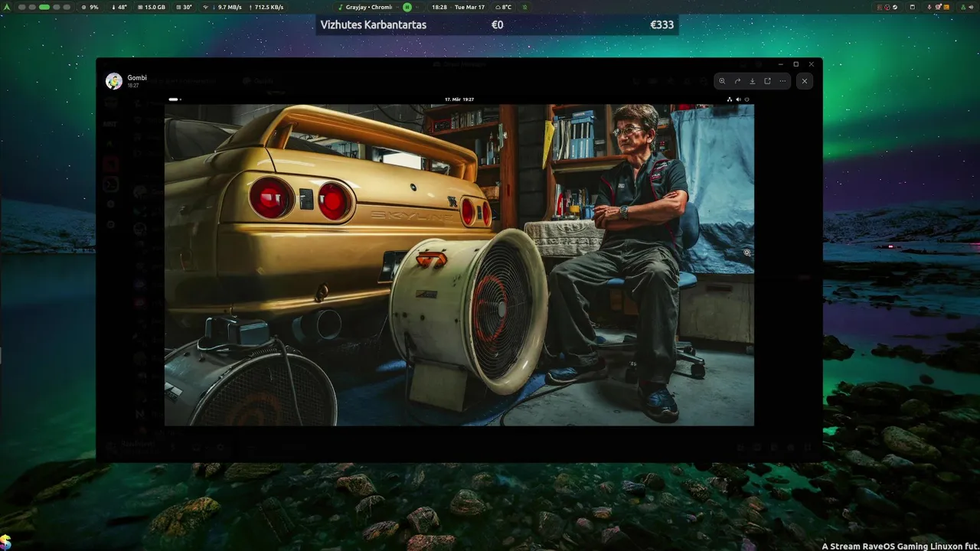The height and width of the screenshot is (551, 980).
Task: Forward the image with the curved arrow icon
Action: pos(737,80)
